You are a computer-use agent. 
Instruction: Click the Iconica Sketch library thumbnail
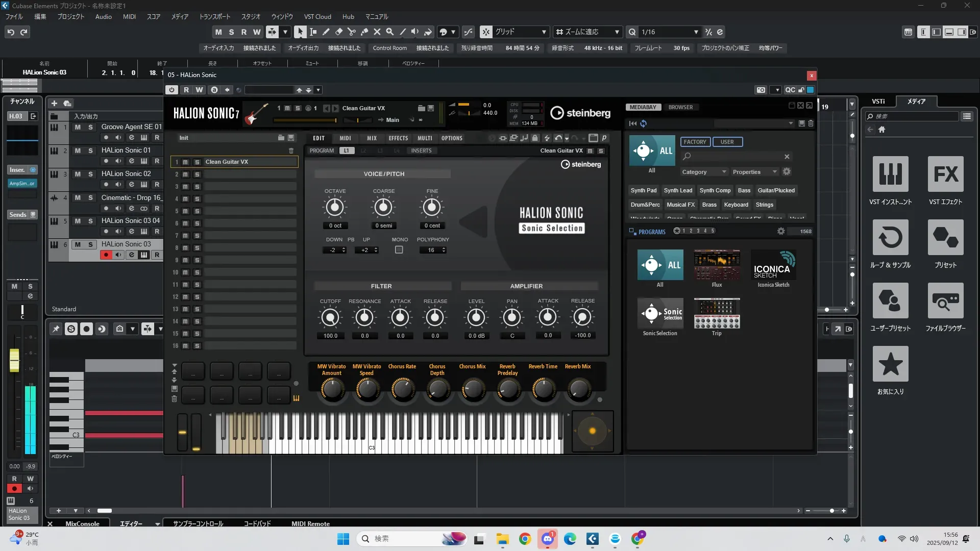773,265
